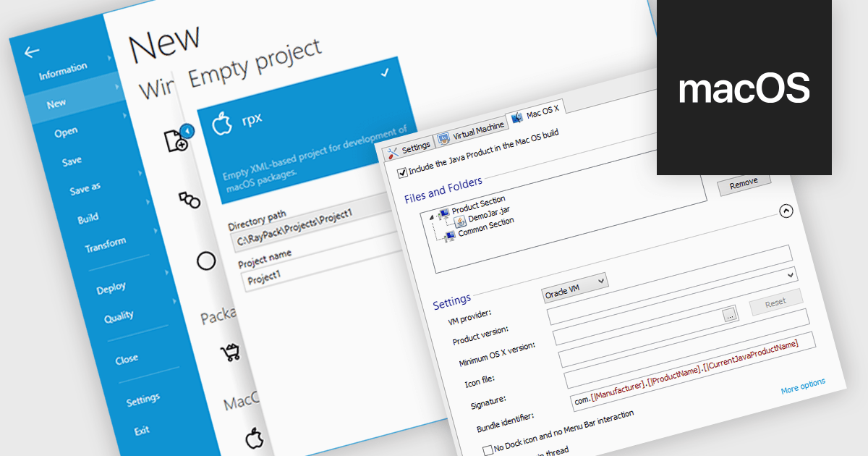Screen dimensions: 868x456
Task: Collapse Files and Folders with circled chevron
Action: (x=786, y=211)
